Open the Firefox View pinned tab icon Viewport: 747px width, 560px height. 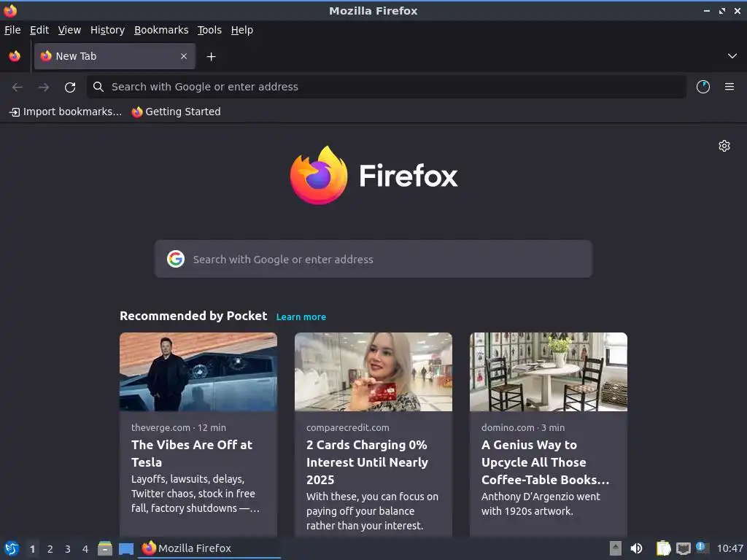point(15,56)
